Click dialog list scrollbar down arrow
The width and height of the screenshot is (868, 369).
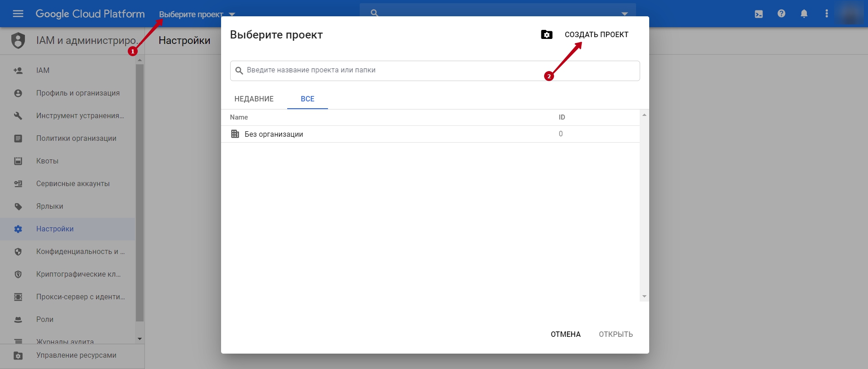pyautogui.click(x=644, y=297)
